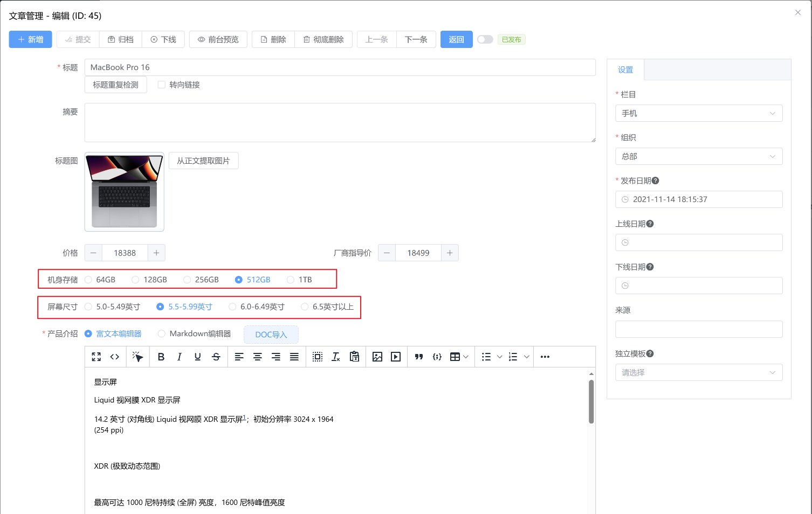Screen dimensions: 812x514
Task: Click help icon beside 上线日期
Action: (650, 224)
